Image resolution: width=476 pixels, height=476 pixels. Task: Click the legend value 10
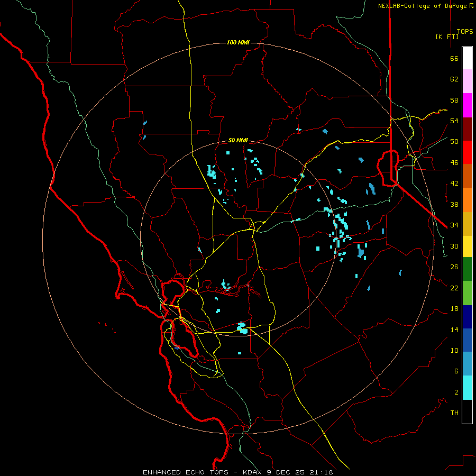click(x=454, y=350)
